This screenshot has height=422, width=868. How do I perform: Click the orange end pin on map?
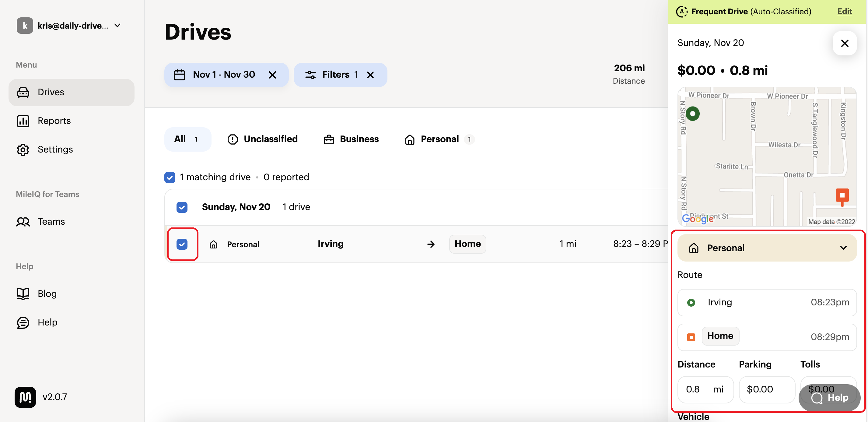click(x=842, y=197)
